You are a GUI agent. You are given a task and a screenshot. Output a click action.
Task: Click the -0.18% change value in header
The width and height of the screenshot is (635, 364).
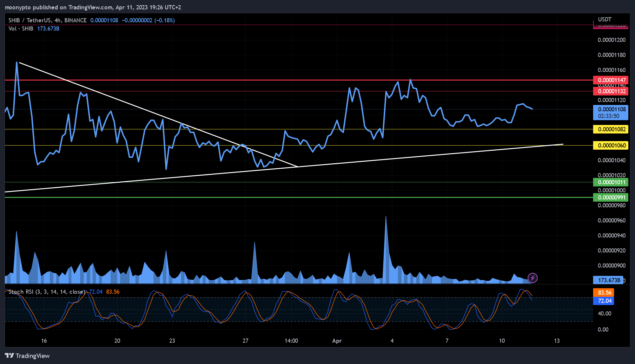[165, 20]
